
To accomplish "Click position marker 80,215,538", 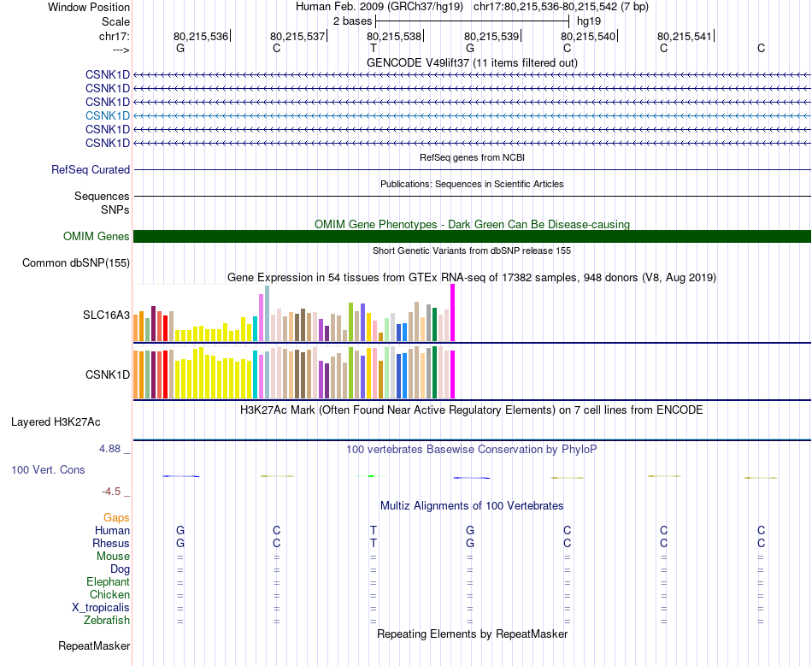I will (394, 36).
